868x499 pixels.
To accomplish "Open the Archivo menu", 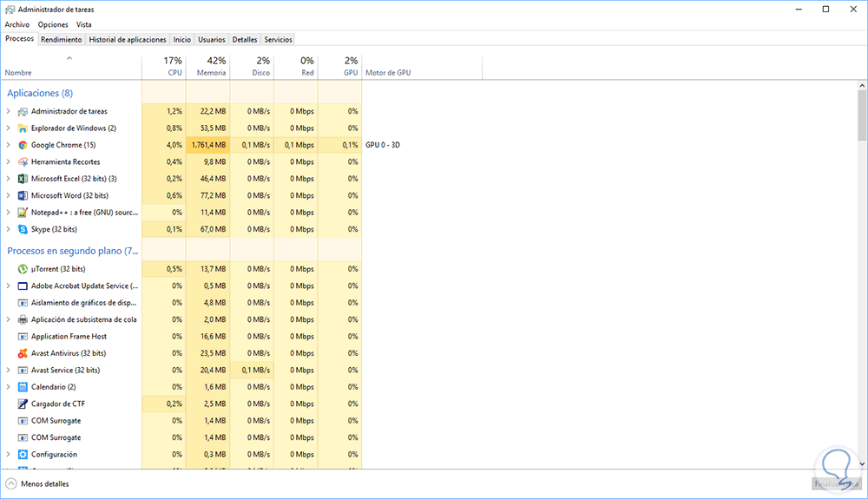I will tap(17, 24).
